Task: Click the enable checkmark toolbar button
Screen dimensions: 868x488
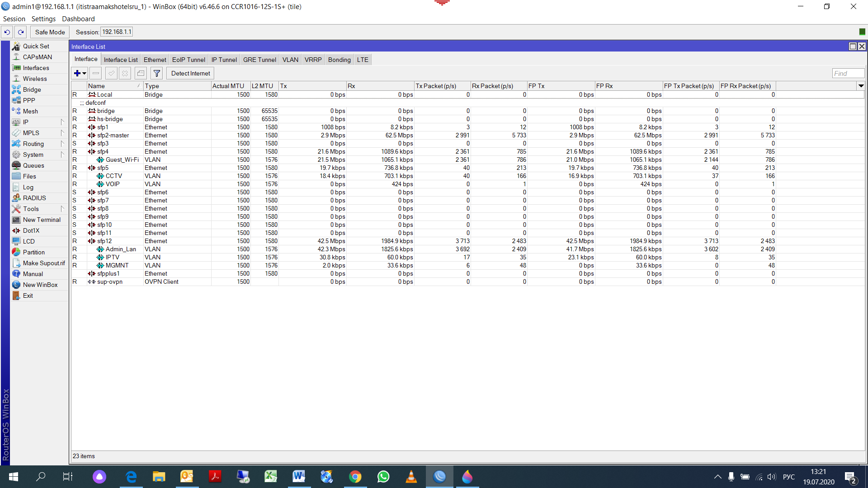Action: [111, 73]
